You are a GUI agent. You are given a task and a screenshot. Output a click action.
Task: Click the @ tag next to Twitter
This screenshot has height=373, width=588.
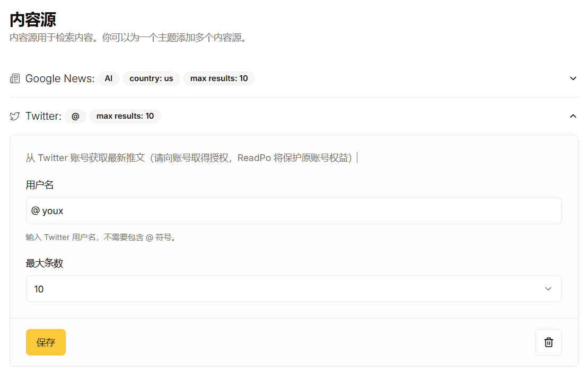pos(75,116)
